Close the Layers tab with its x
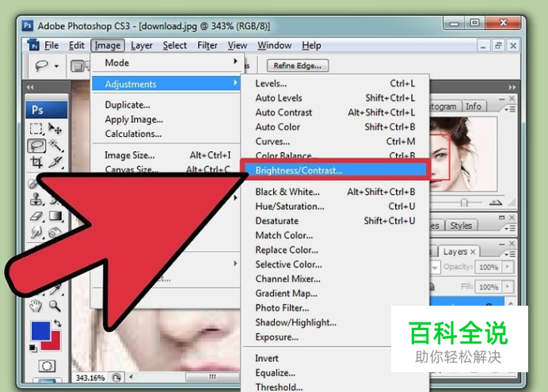This screenshot has width=548, height=392. (473, 252)
